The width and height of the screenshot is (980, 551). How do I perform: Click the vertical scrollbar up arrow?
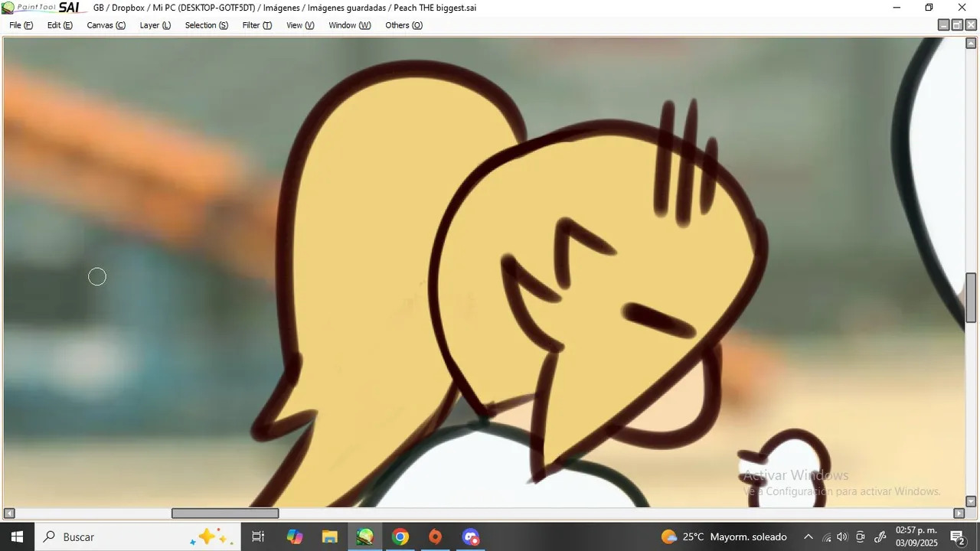coord(971,43)
